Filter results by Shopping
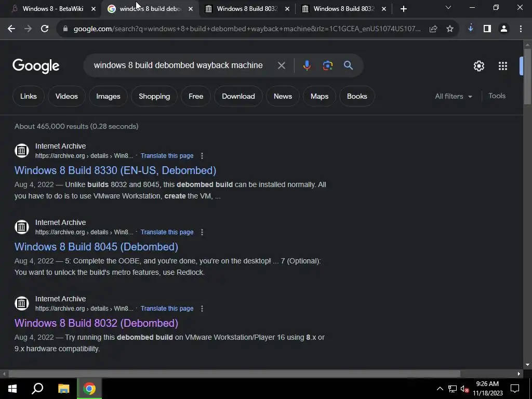The image size is (532, 399). [x=154, y=96]
